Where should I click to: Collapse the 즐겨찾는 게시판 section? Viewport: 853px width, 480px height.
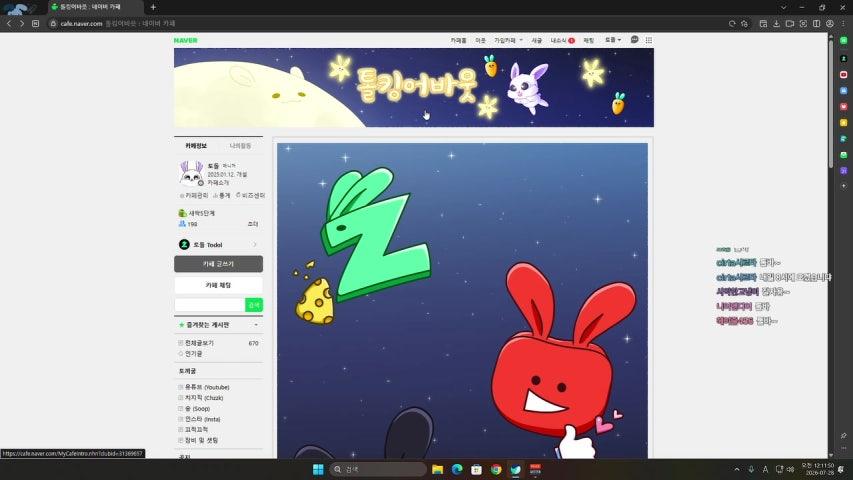[256, 325]
